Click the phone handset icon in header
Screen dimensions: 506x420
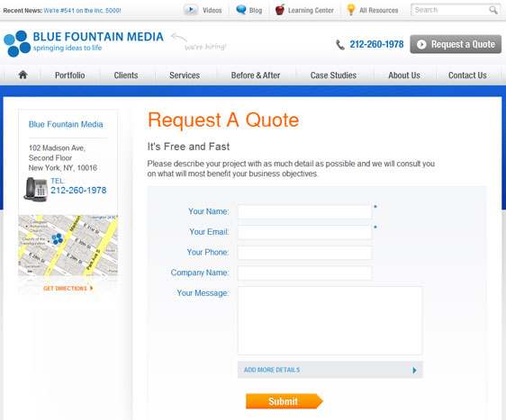pyautogui.click(x=340, y=44)
